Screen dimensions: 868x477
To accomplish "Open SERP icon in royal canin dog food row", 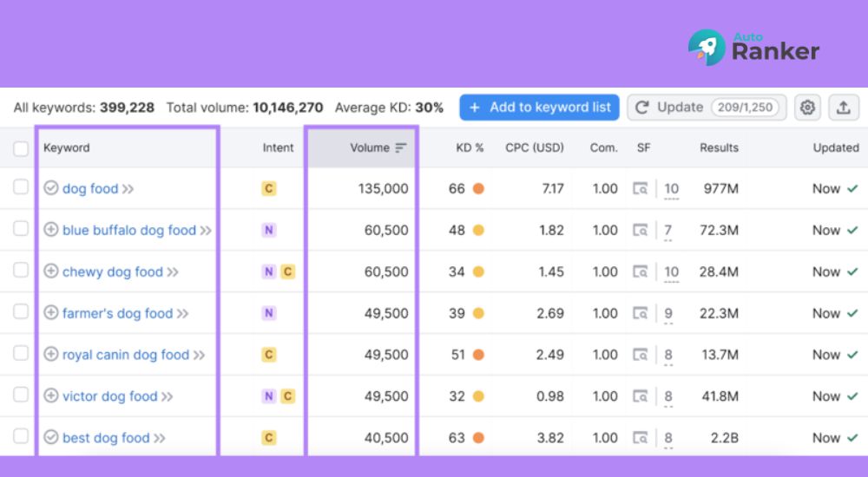I will (641, 355).
